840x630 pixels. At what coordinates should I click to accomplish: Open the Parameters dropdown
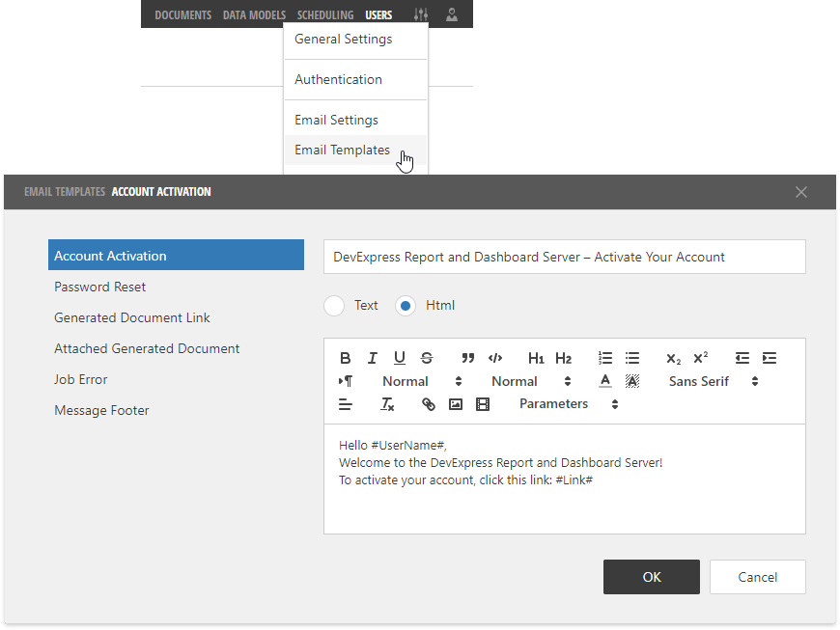[569, 404]
